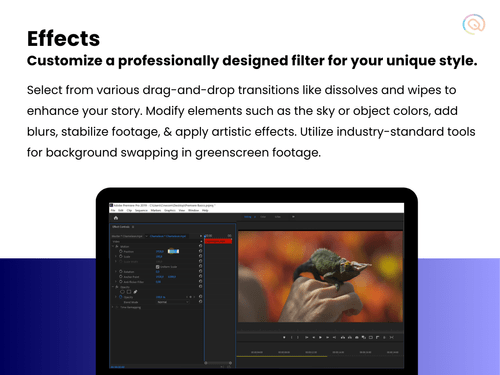This screenshot has width=500, height=375.
Task: Add a keyframe for Opacity
Action: click(x=191, y=297)
